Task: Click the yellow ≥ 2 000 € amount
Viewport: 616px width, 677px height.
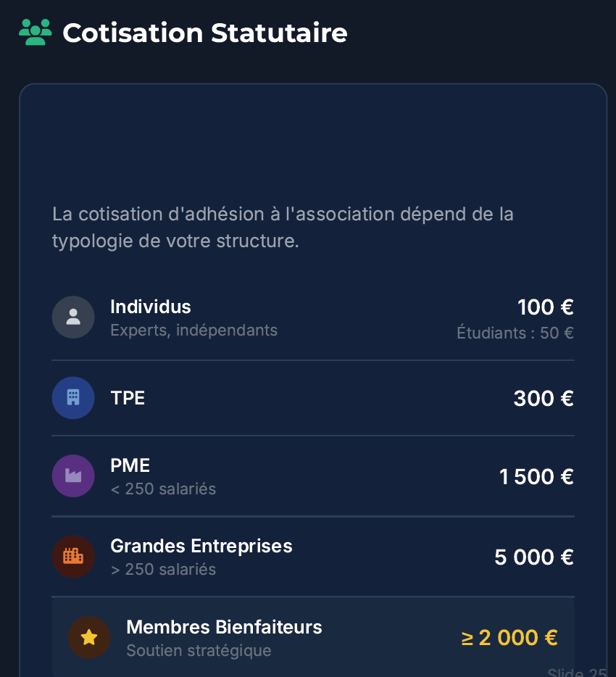Action: click(x=509, y=638)
